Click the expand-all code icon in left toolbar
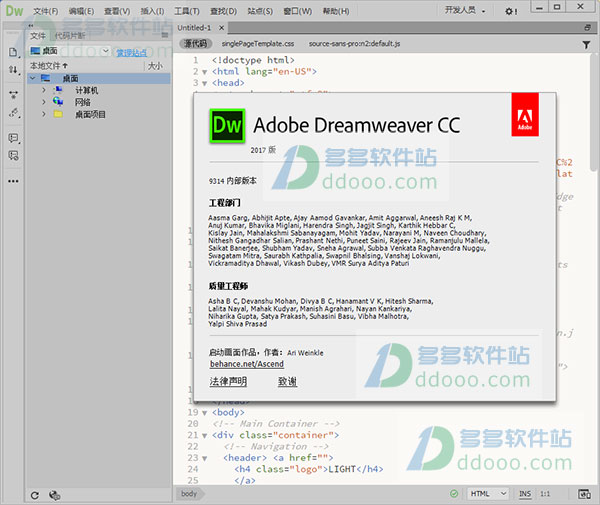The image size is (600, 505). pos(13,94)
